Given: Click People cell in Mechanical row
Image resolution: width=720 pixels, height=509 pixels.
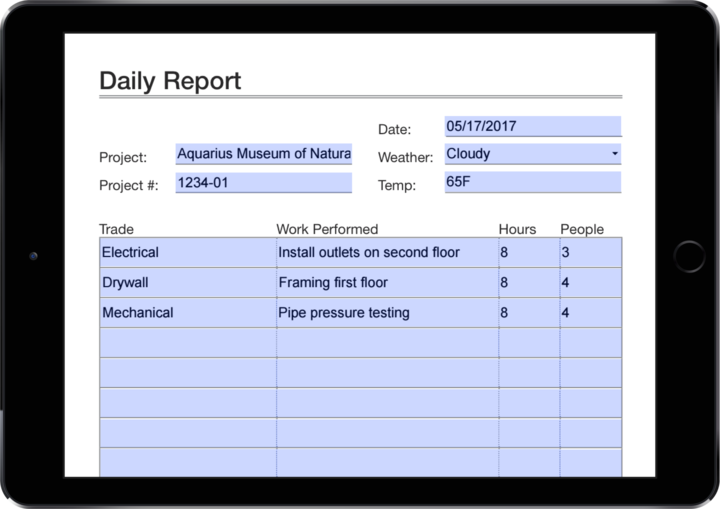Looking at the screenshot, I should [x=590, y=313].
